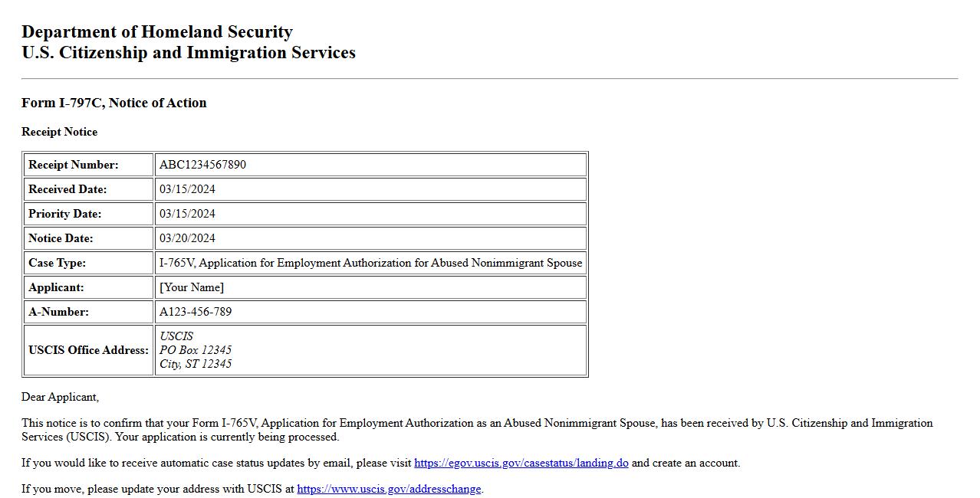Open the USCIS address change link
980x498 pixels.
[x=389, y=489]
